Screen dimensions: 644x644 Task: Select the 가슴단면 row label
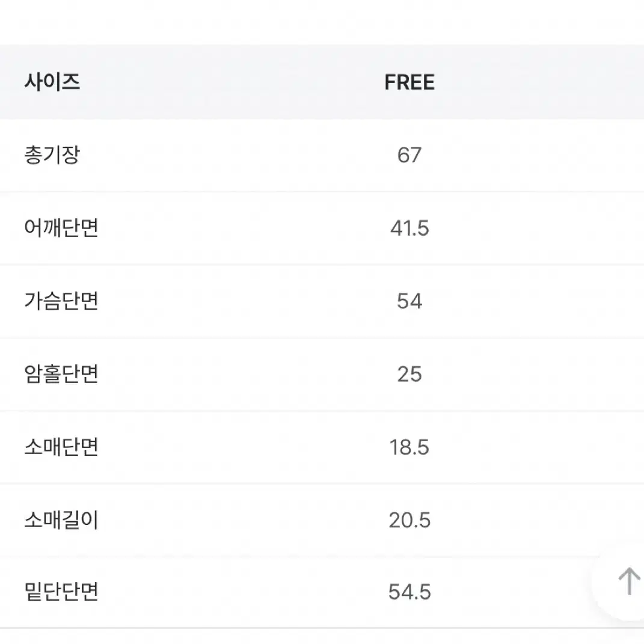coord(61,301)
